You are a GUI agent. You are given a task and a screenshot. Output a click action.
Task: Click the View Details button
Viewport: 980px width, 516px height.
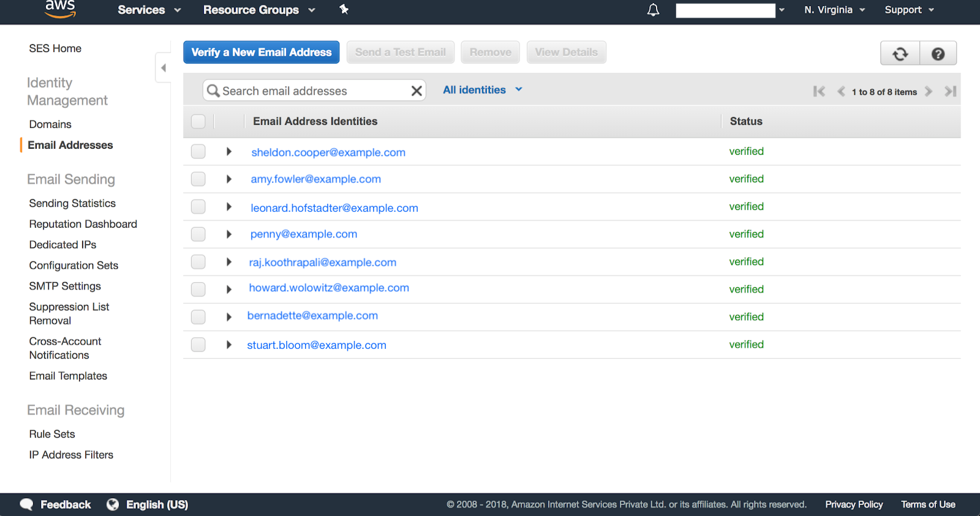pyautogui.click(x=567, y=52)
